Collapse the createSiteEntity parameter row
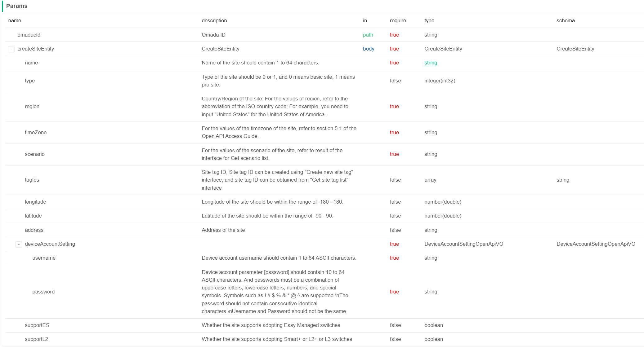The width and height of the screenshot is (644, 348). (x=11, y=49)
